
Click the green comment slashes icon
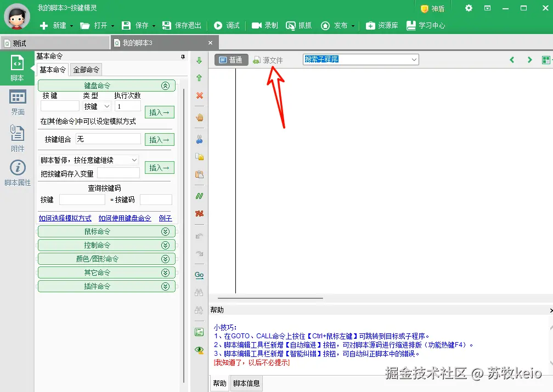[199, 196]
